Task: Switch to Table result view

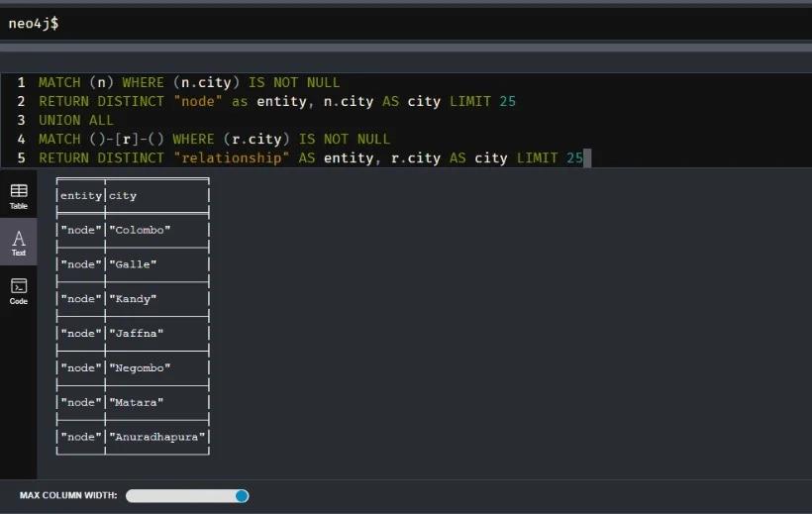Action: (19, 196)
